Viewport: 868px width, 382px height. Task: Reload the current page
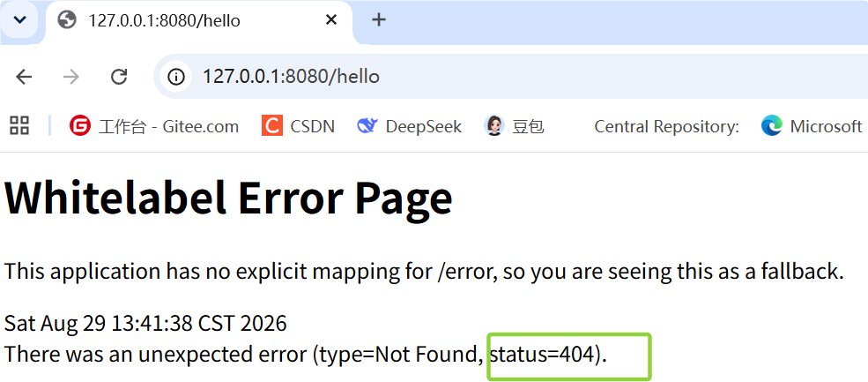(119, 77)
